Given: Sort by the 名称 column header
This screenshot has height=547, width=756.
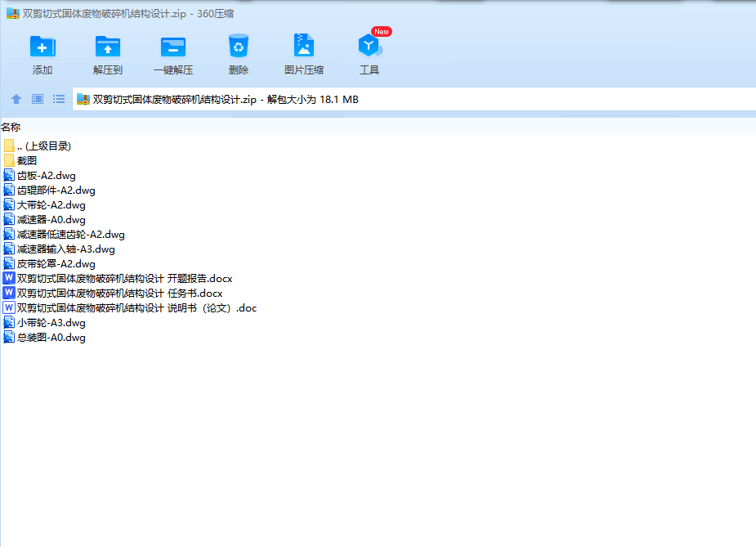Looking at the screenshot, I should (11, 128).
